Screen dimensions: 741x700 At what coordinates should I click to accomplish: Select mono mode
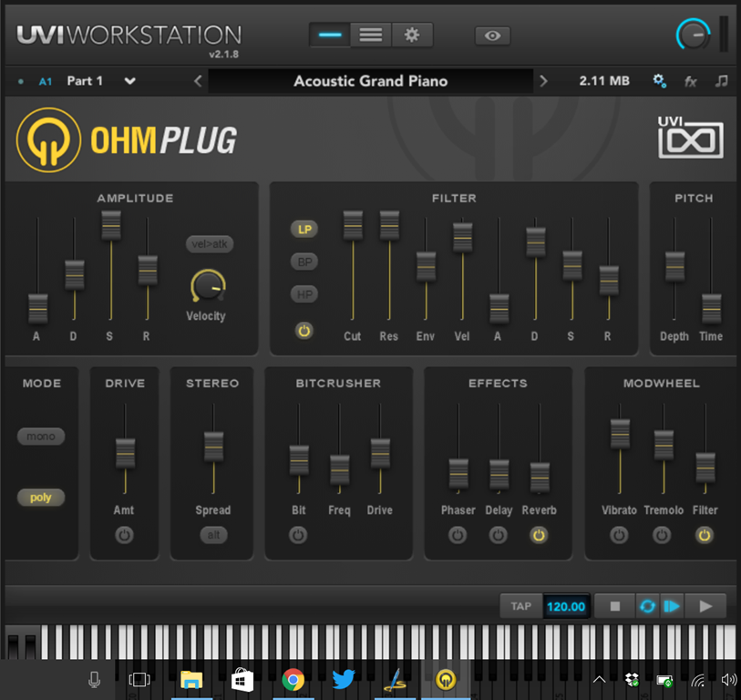[41, 437]
